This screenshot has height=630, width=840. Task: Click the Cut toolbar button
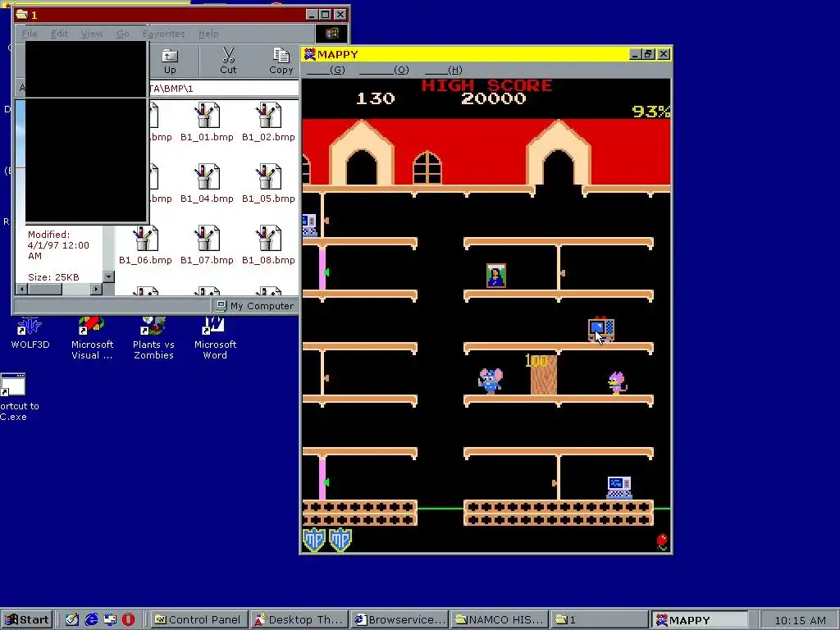pyautogui.click(x=228, y=61)
